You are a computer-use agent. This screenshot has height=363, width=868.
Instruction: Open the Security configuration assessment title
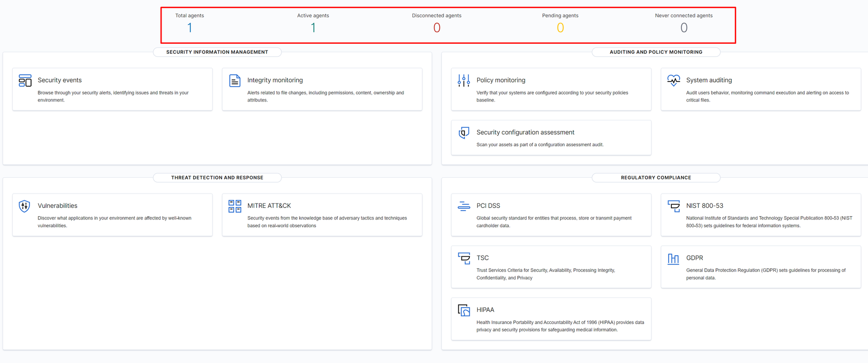tap(526, 133)
